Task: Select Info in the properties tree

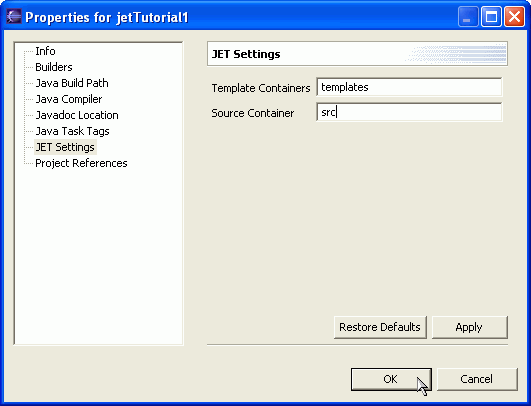Action: (x=45, y=51)
